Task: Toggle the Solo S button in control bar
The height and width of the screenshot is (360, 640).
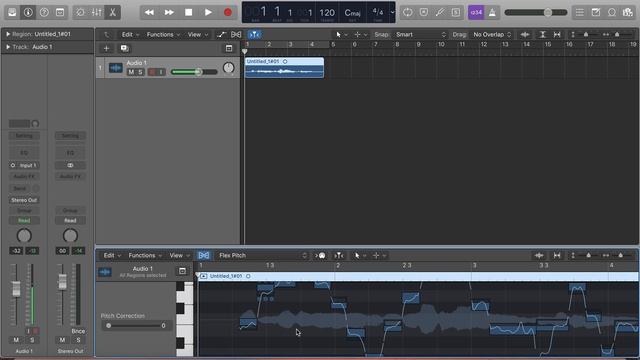Action: [456, 12]
